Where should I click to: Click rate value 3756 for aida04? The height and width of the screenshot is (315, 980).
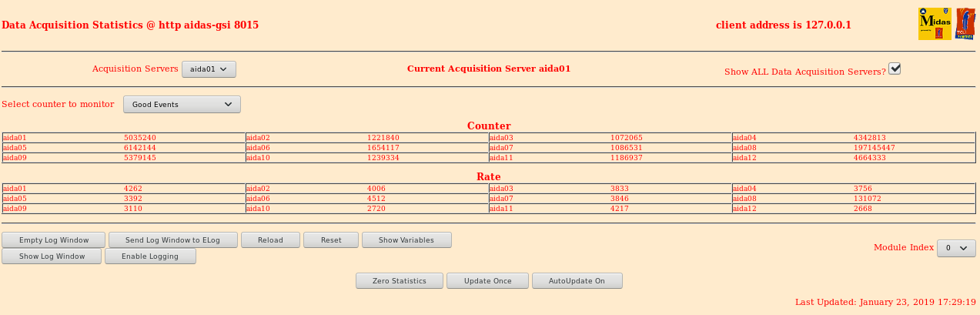point(863,189)
